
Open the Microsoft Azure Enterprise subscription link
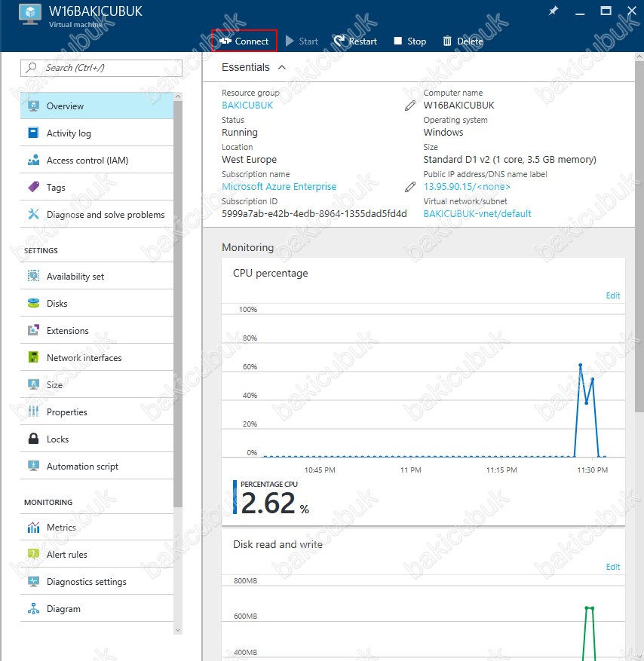pyautogui.click(x=279, y=187)
